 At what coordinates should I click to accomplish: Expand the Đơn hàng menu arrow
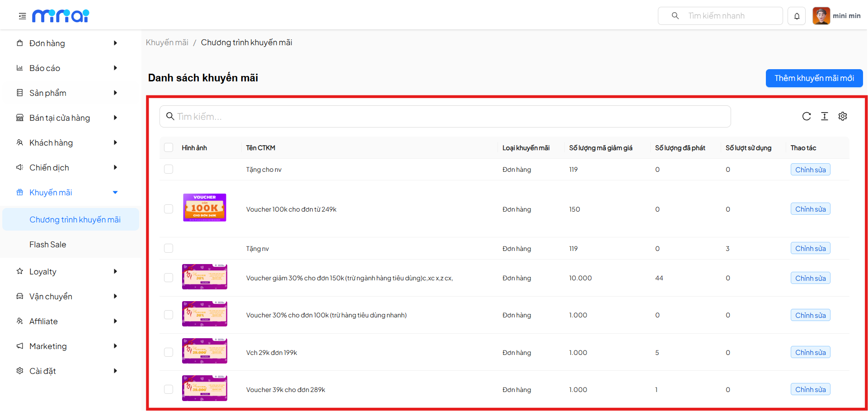[x=115, y=43]
